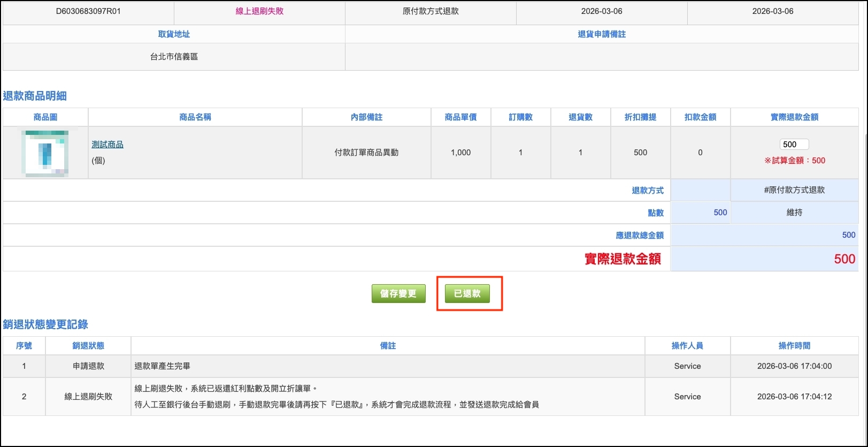868x447 pixels.
Task: Click the 維持 points cell
Action: (794, 213)
